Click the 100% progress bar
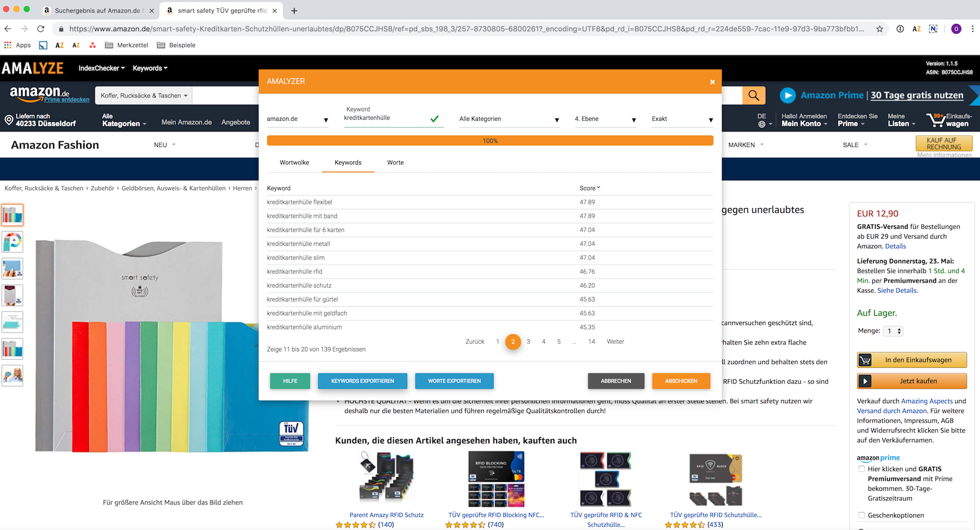 490,141
